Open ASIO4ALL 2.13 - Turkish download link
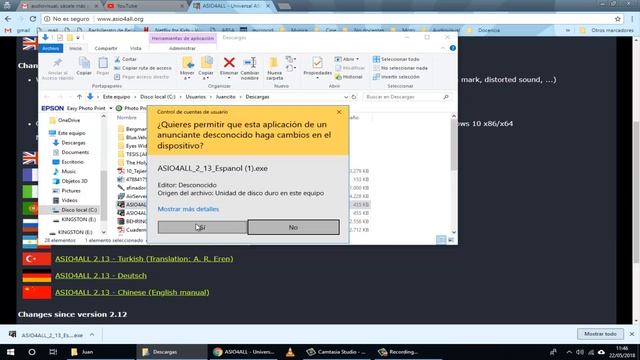Viewport: 640px width, 360px height. pyautogui.click(x=144, y=259)
